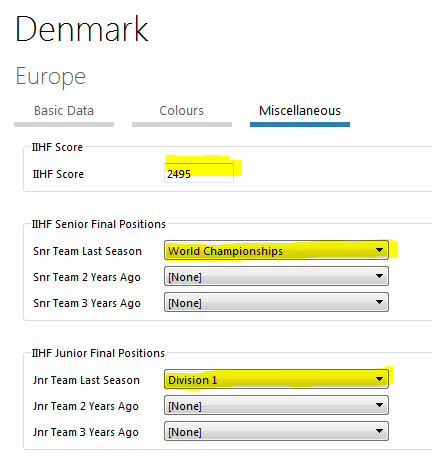Click the Jnr Team Last Season label

coord(86,380)
